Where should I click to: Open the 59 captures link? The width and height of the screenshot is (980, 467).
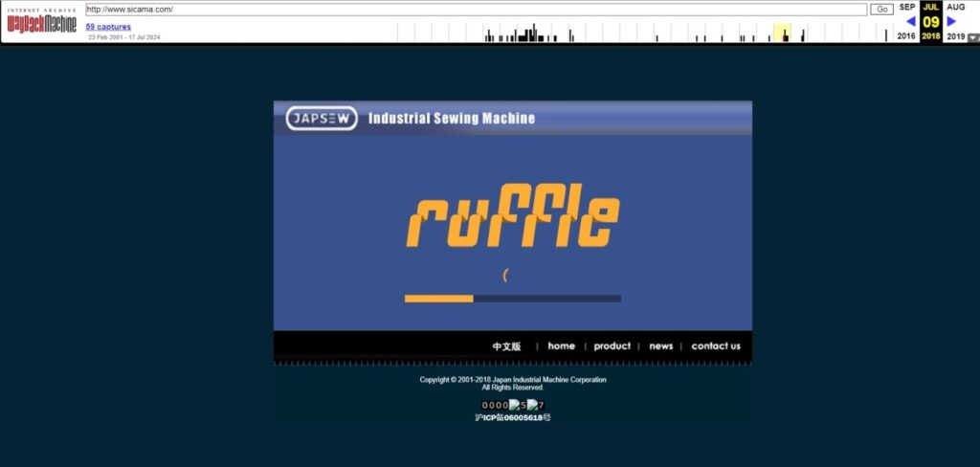coord(108,27)
